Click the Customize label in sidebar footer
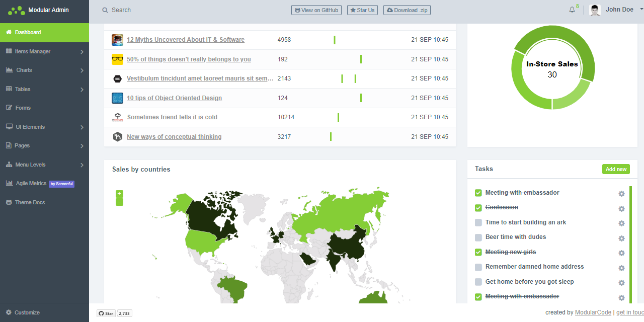Viewport: 644px width, 322px height. 27,312
